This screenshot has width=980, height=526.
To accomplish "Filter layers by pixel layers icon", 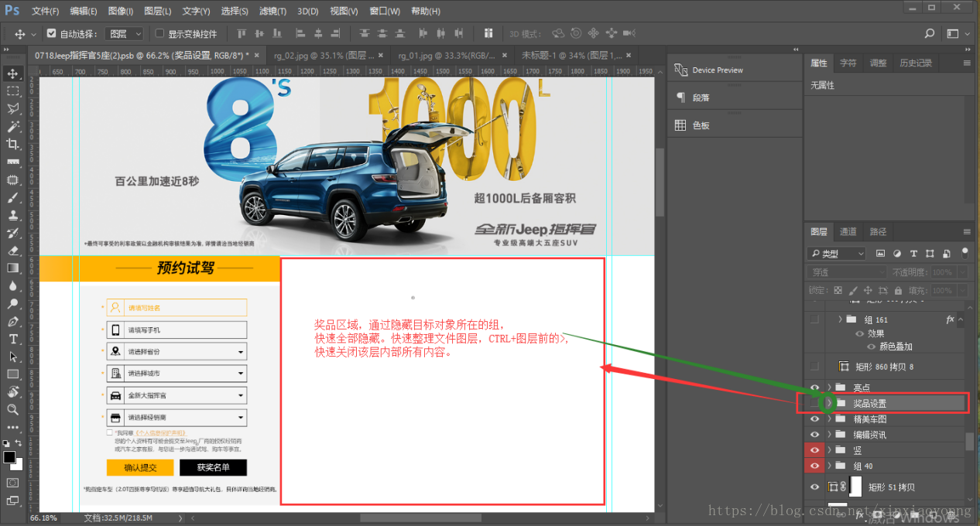I will click(881, 254).
